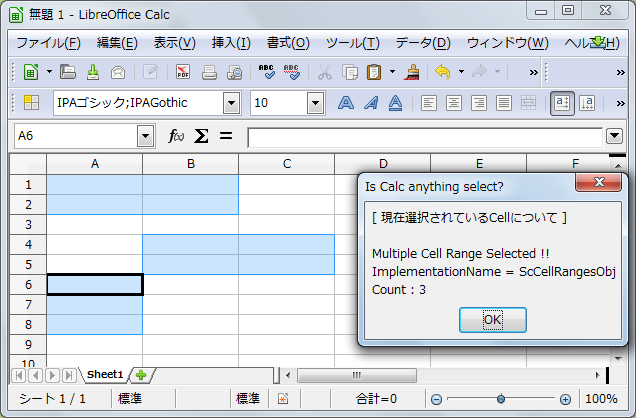Click the horizontal scrollbar thumb
636x418 pixels.
point(357,375)
